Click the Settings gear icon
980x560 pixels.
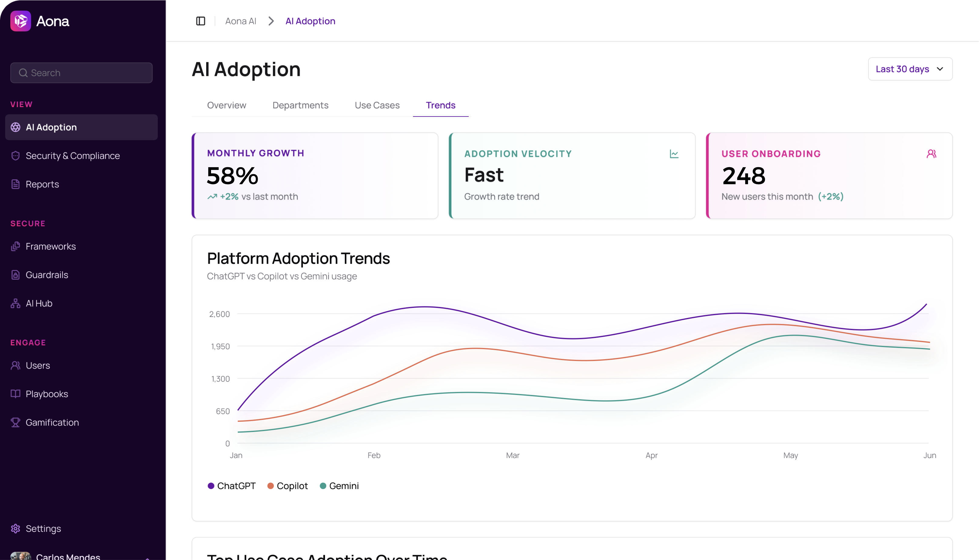[15, 528]
